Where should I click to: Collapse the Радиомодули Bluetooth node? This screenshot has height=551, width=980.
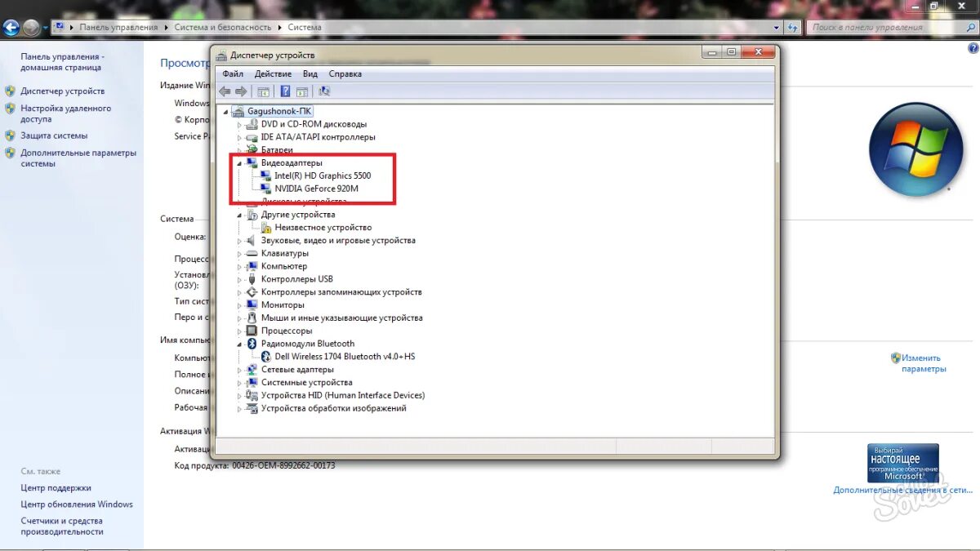(240, 344)
